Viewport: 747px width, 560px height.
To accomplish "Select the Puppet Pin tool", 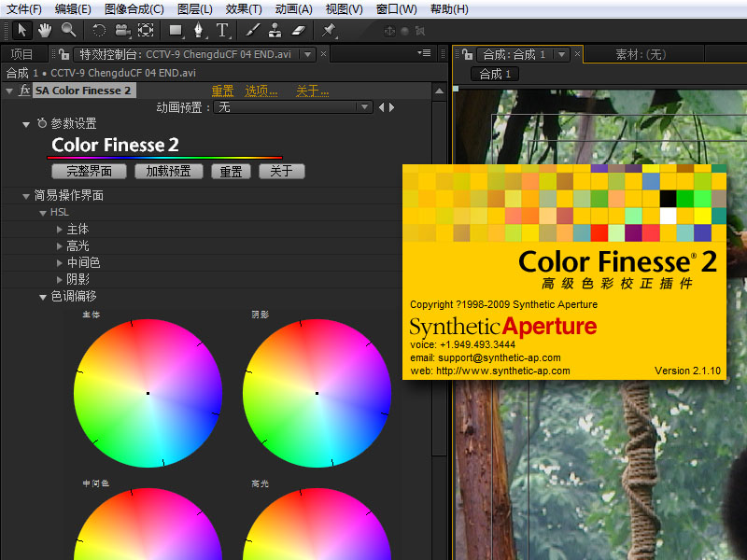I will coord(329,31).
